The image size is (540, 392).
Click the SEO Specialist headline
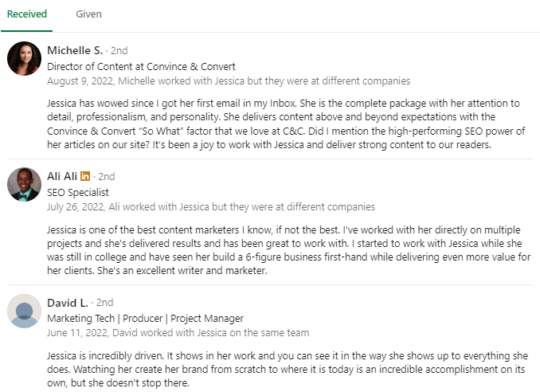78,193
